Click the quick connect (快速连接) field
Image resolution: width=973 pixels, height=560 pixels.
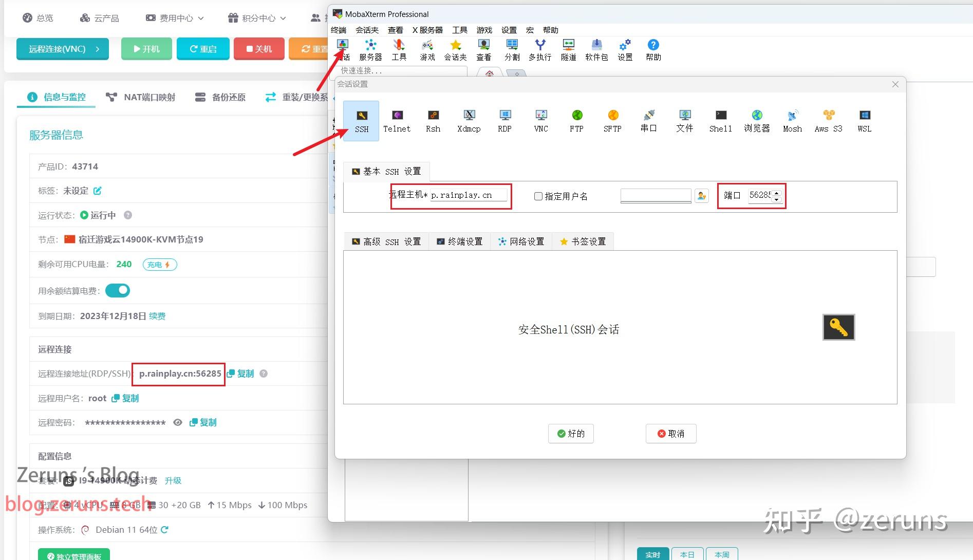(x=402, y=70)
